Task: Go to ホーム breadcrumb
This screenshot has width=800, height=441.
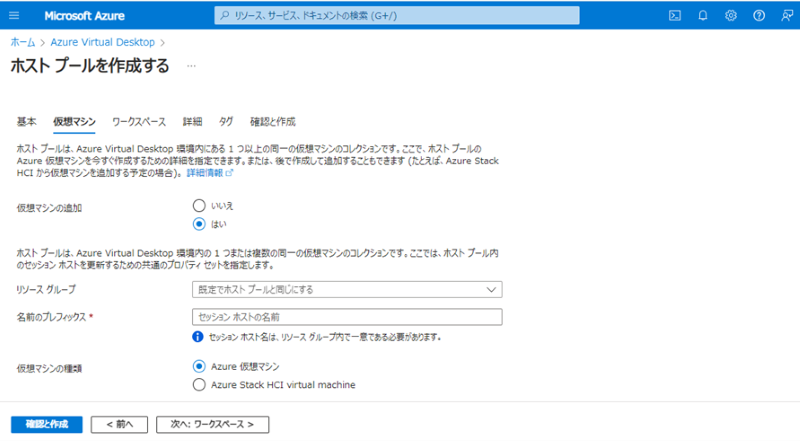Action: coord(23,42)
